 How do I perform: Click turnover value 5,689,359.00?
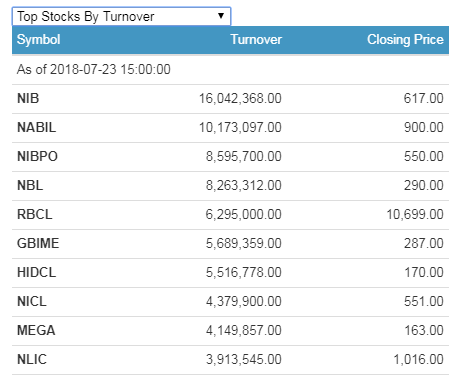coord(244,243)
